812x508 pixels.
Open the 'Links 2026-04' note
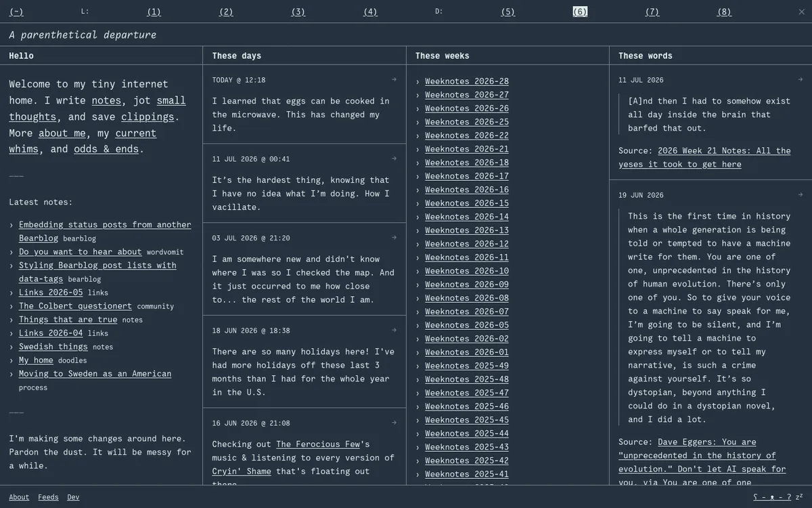coord(51,333)
